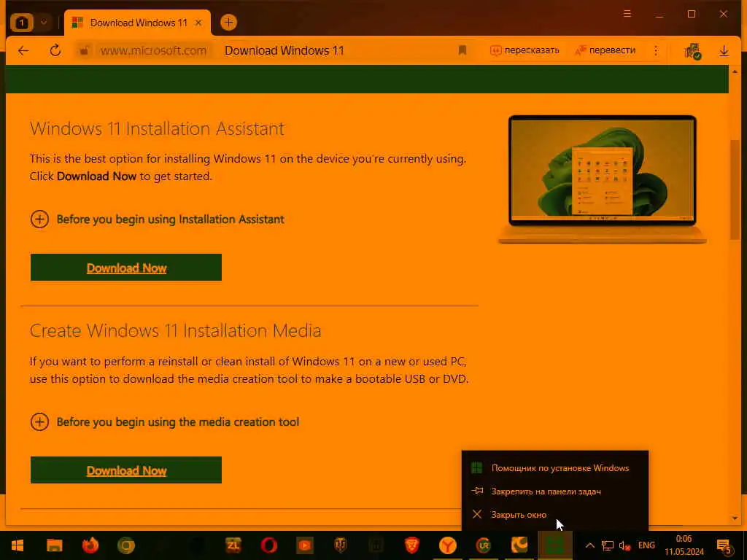Open the green circle browser taskbar icon
Image resolution: width=747 pixels, height=560 pixels.
[x=125, y=545]
